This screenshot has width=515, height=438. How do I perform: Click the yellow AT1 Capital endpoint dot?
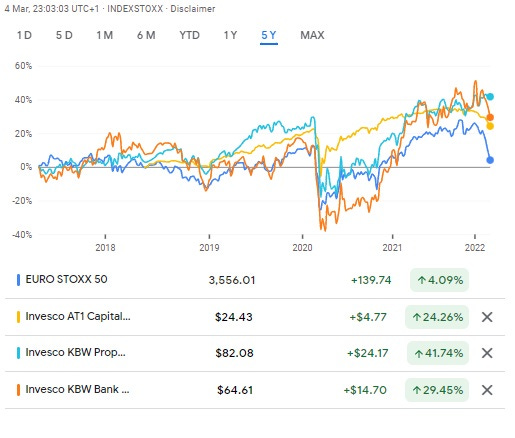coord(490,126)
